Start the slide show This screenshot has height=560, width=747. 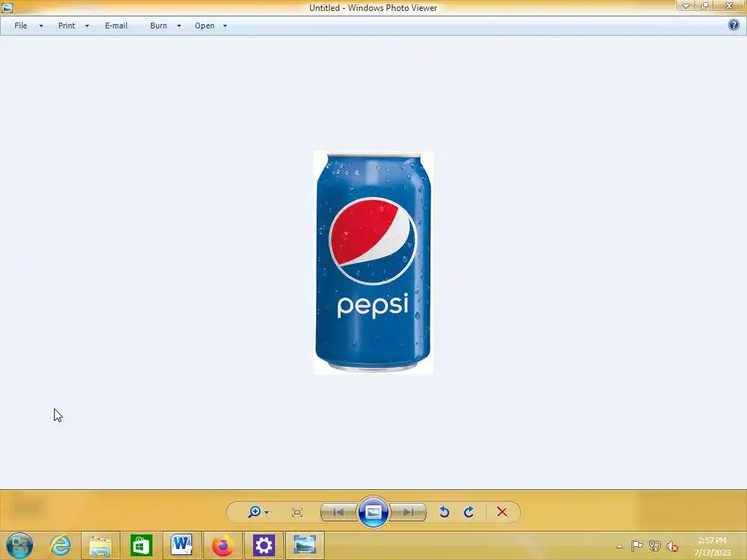373,513
